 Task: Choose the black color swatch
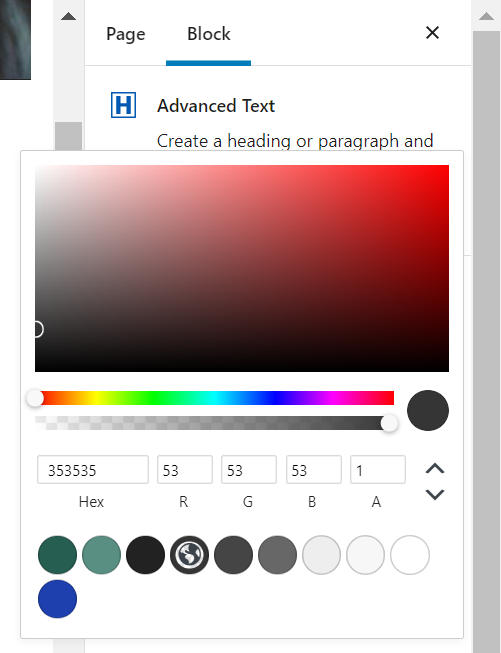pyautogui.click(x=145, y=555)
